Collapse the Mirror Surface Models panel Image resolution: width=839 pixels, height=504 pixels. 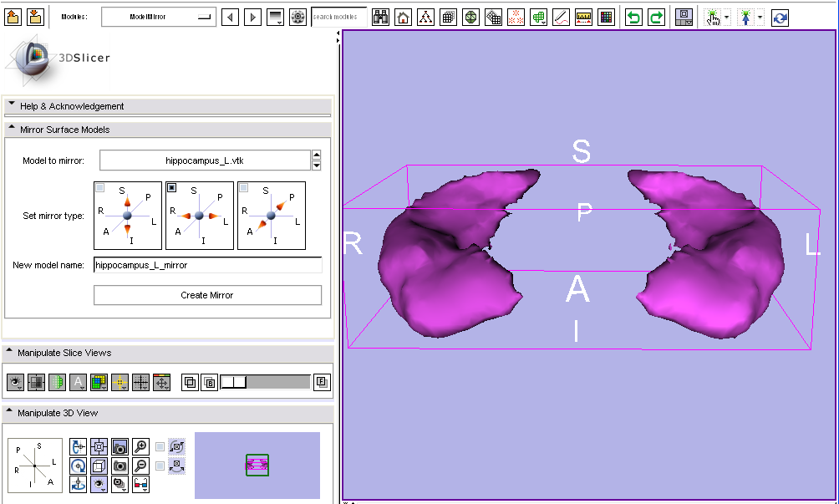click(x=11, y=130)
